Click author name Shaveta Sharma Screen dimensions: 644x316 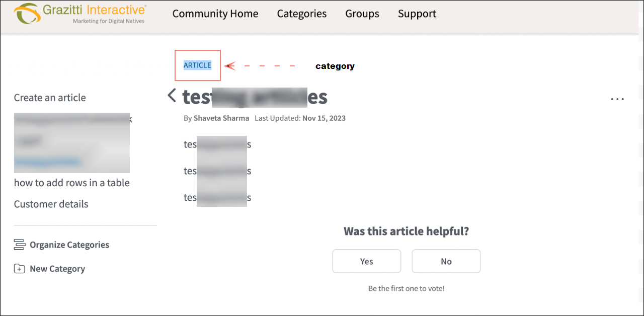pos(221,118)
